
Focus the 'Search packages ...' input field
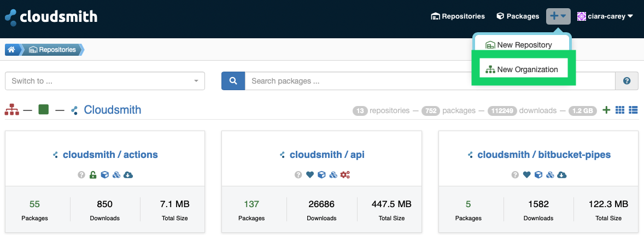tap(430, 81)
